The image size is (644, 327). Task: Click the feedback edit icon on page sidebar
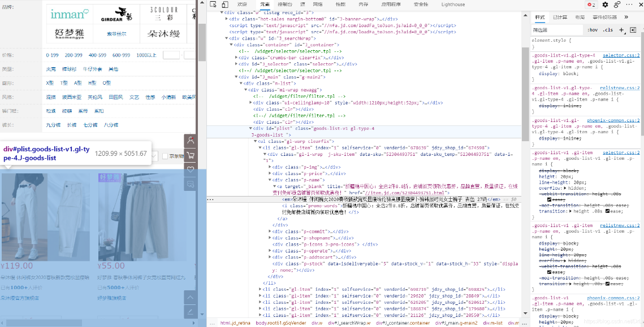click(190, 312)
